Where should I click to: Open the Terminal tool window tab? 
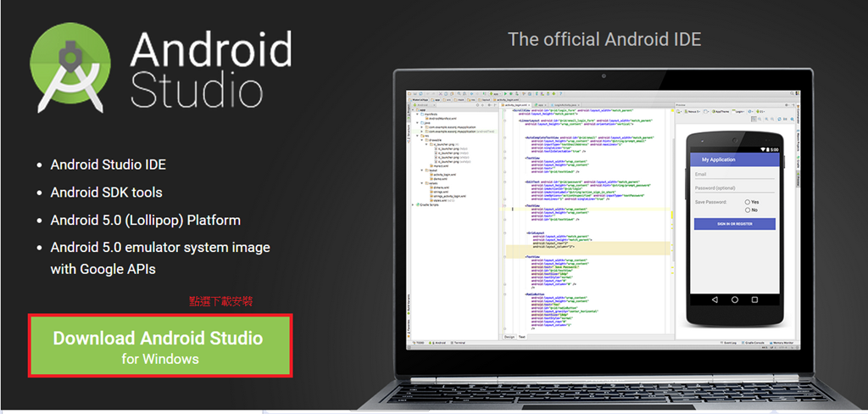(x=458, y=343)
